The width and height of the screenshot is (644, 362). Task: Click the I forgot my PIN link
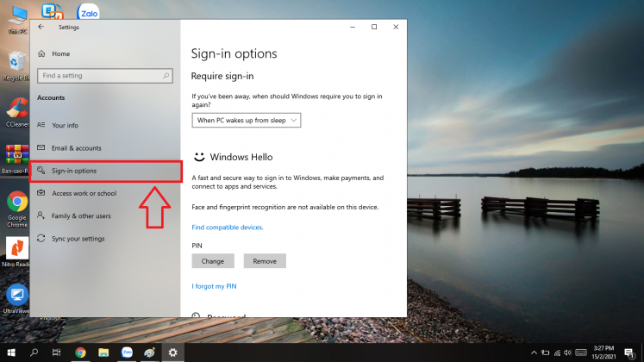tap(214, 286)
